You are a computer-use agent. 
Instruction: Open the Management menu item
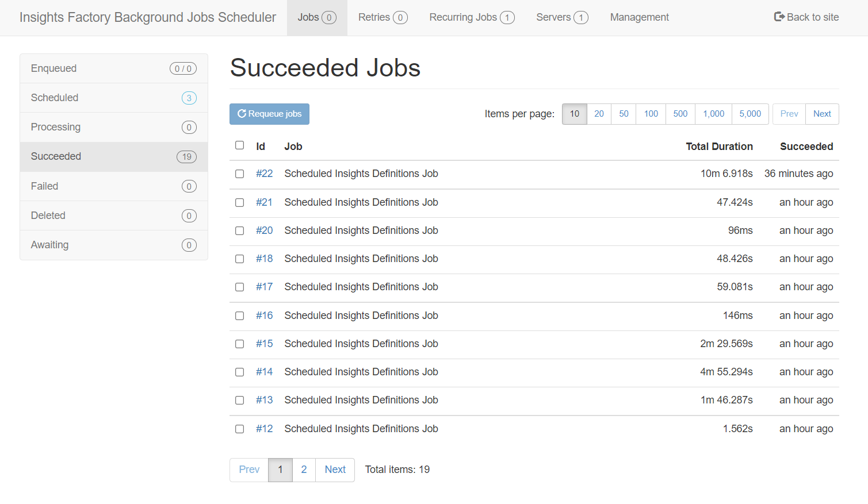click(639, 17)
